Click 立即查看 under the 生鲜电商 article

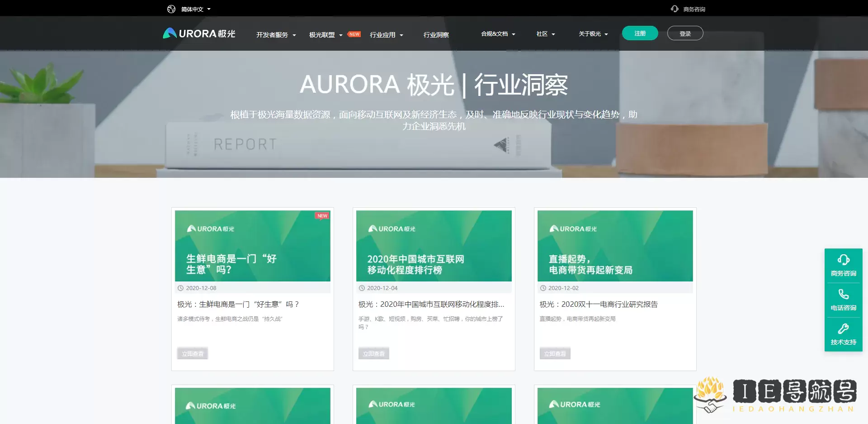click(193, 353)
